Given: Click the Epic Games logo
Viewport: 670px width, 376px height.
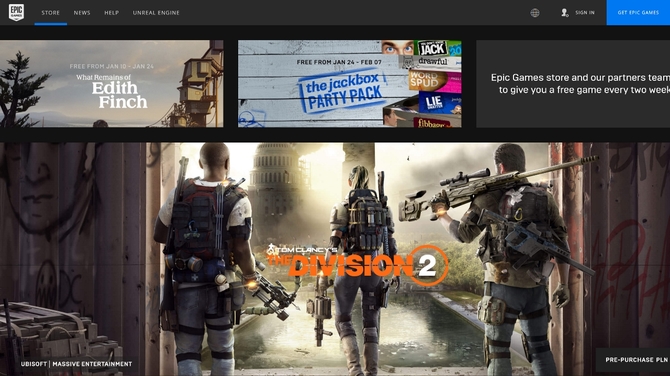Looking at the screenshot, I should (16, 12).
